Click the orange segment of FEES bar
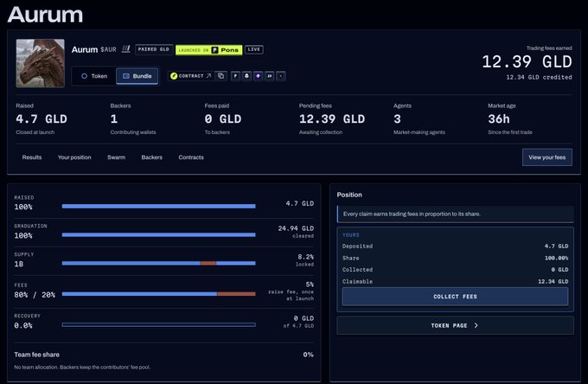This screenshot has height=384, width=588. coord(236,294)
